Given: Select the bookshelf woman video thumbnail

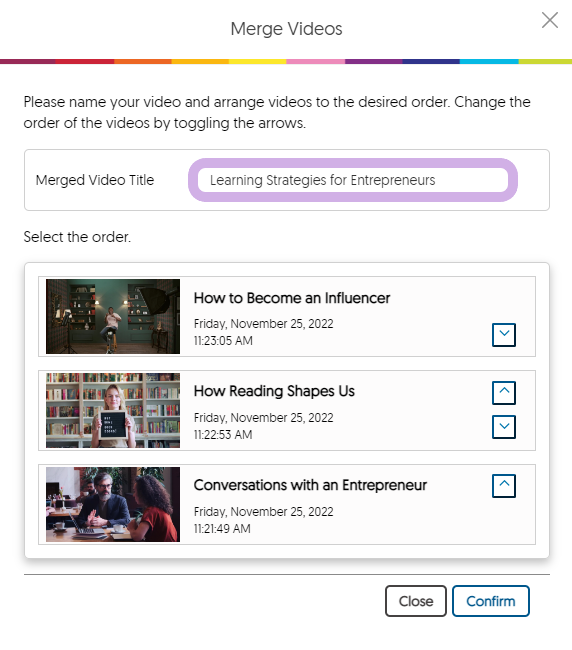Looking at the screenshot, I should click(113, 410).
